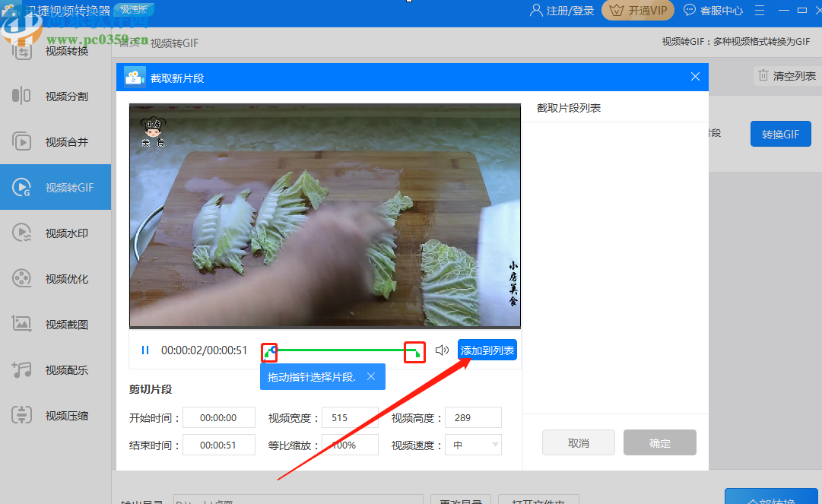Click the 开始时间 input field
This screenshot has width=822, height=504.
pos(218,417)
